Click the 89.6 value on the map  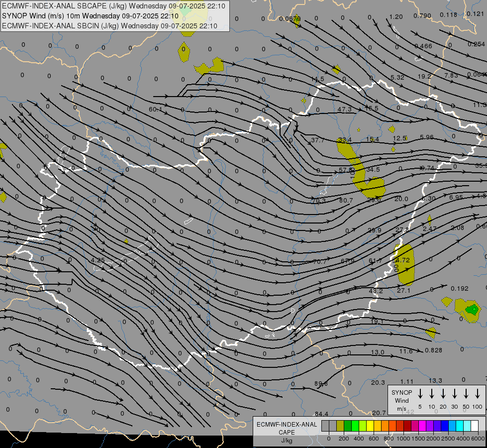(321, 384)
